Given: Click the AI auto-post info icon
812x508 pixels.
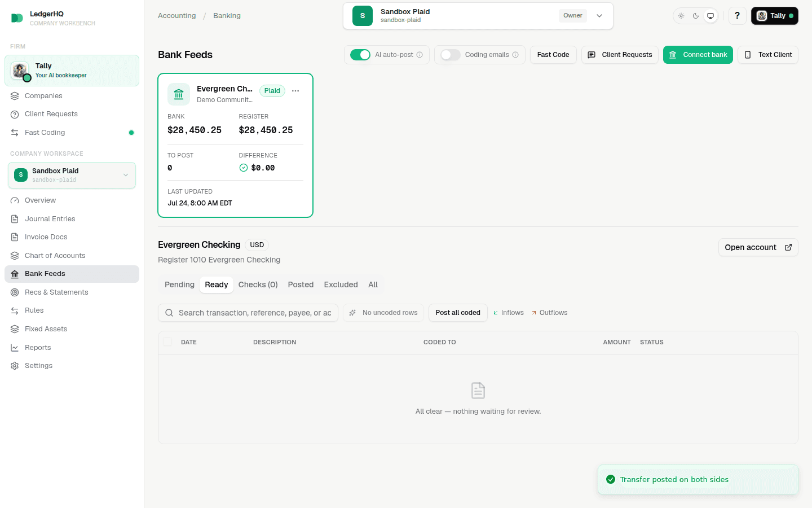Looking at the screenshot, I should [x=420, y=55].
